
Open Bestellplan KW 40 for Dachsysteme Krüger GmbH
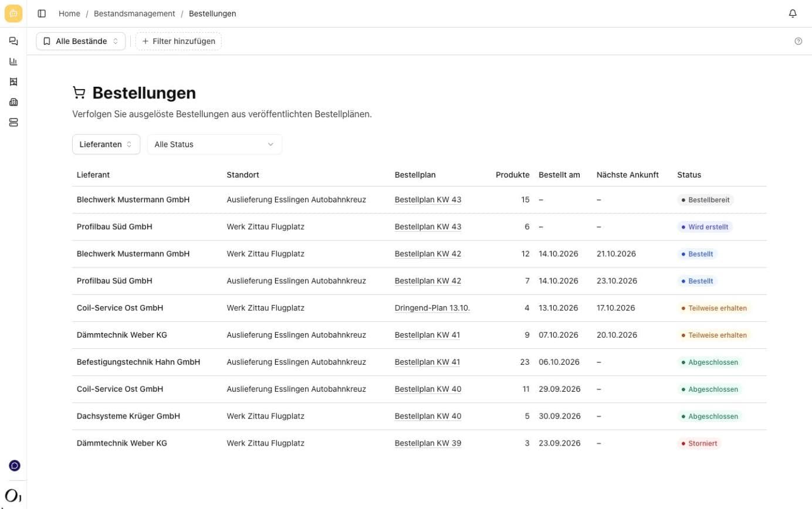pos(428,416)
